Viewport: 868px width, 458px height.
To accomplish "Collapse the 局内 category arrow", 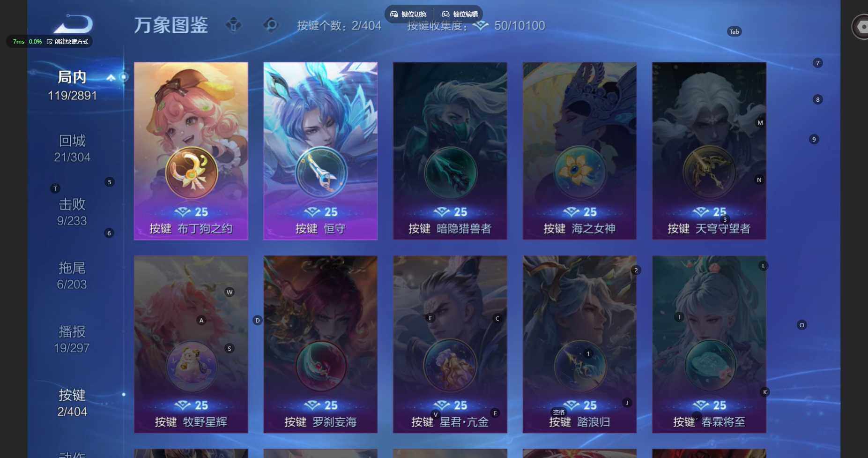I will click(x=111, y=77).
